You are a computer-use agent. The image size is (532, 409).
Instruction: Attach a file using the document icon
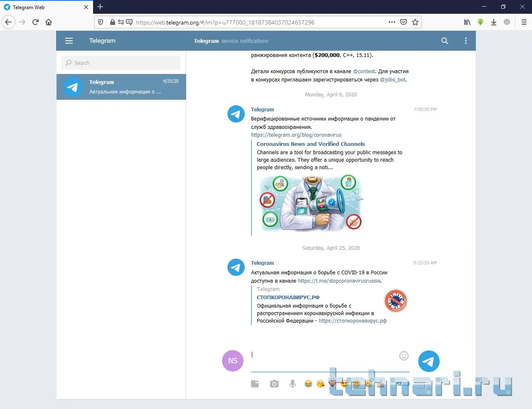point(255,384)
